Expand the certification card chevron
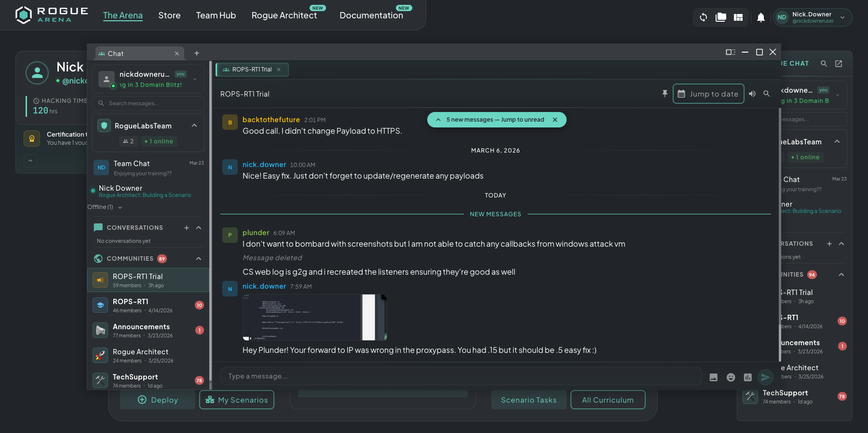Screen dimensions: 868x433 30,161
